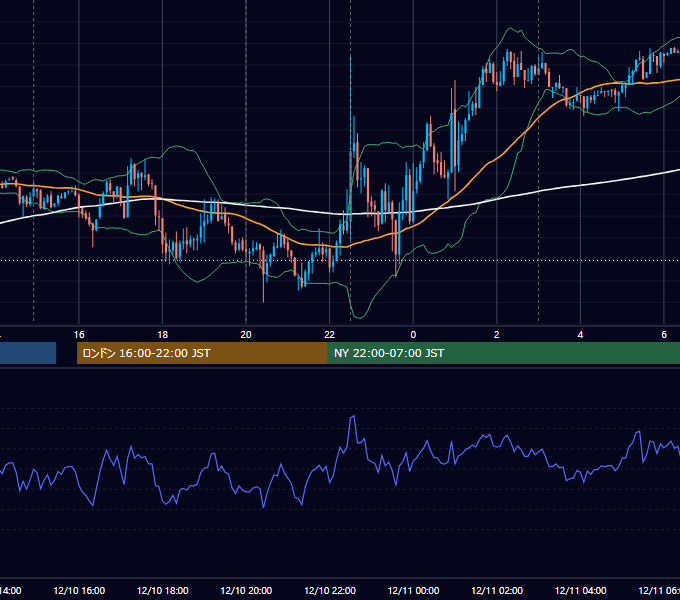The image size is (680, 600).
Task: Click the "20" hour label on chart axis
Action: point(246,335)
